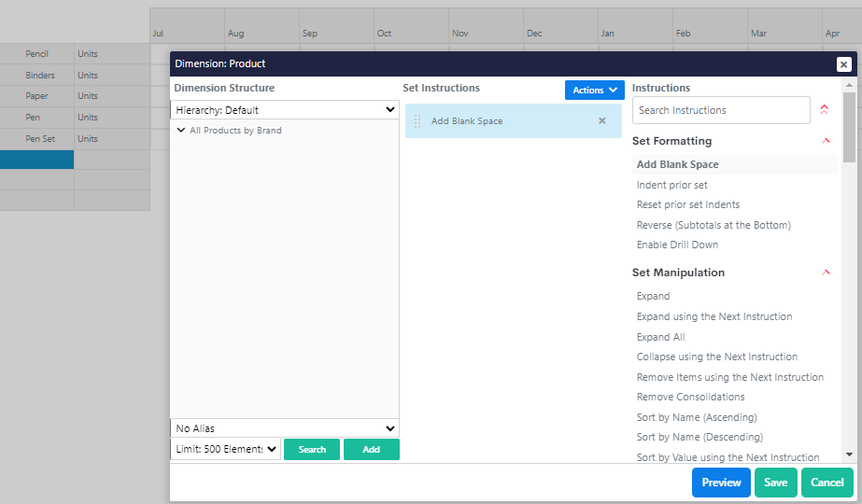Focus the Search Instructions field
The image size is (862, 504).
point(720,110)
